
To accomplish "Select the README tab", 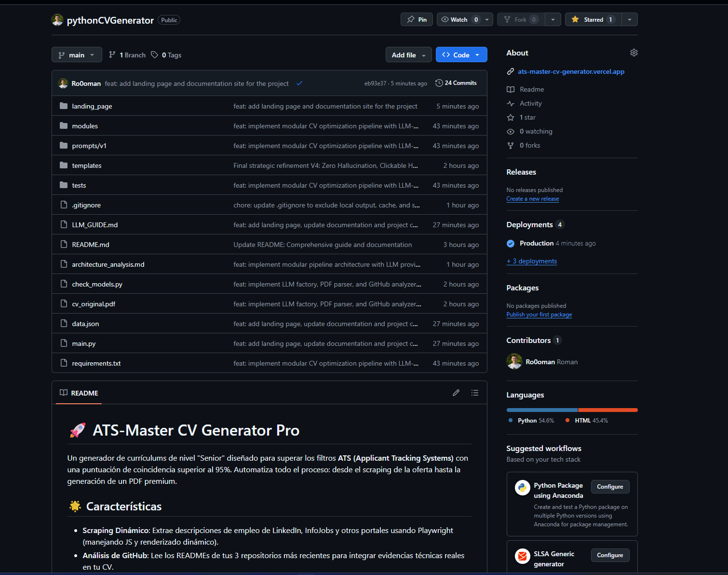I will tap(79, 393).
